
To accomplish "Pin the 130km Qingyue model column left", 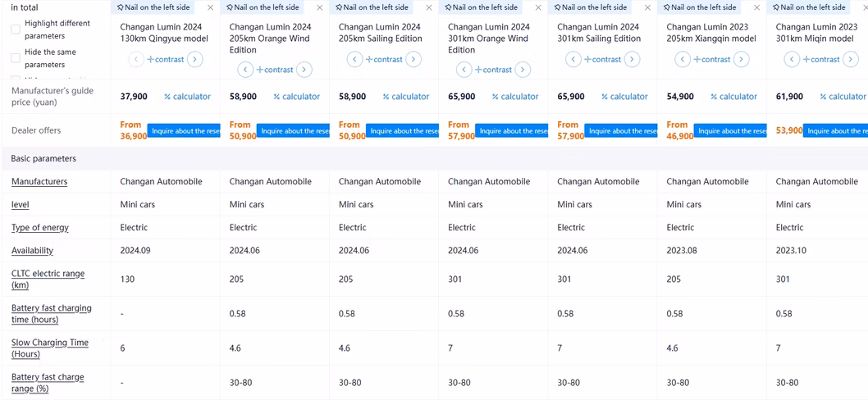I will 153,7.
